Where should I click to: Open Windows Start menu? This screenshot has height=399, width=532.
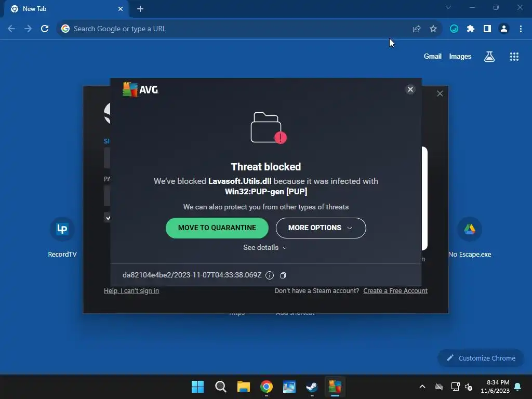(197, 387)
